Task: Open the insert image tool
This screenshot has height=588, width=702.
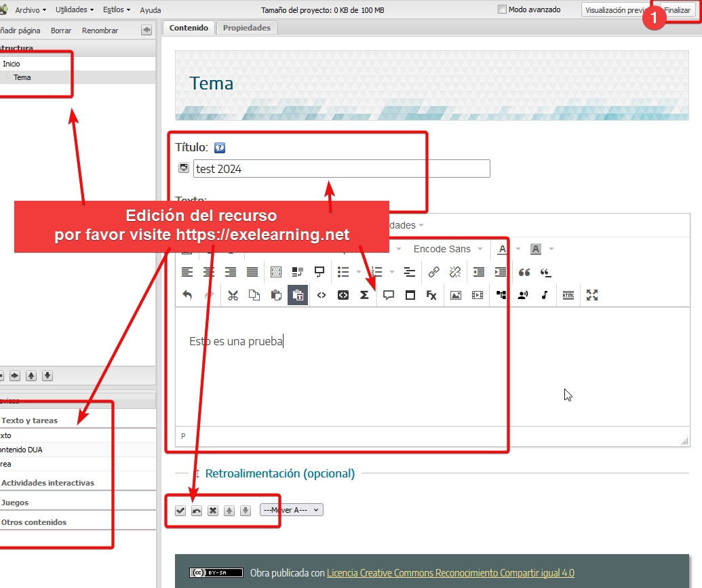Action: pyautogui.click(x=456, y=295)
